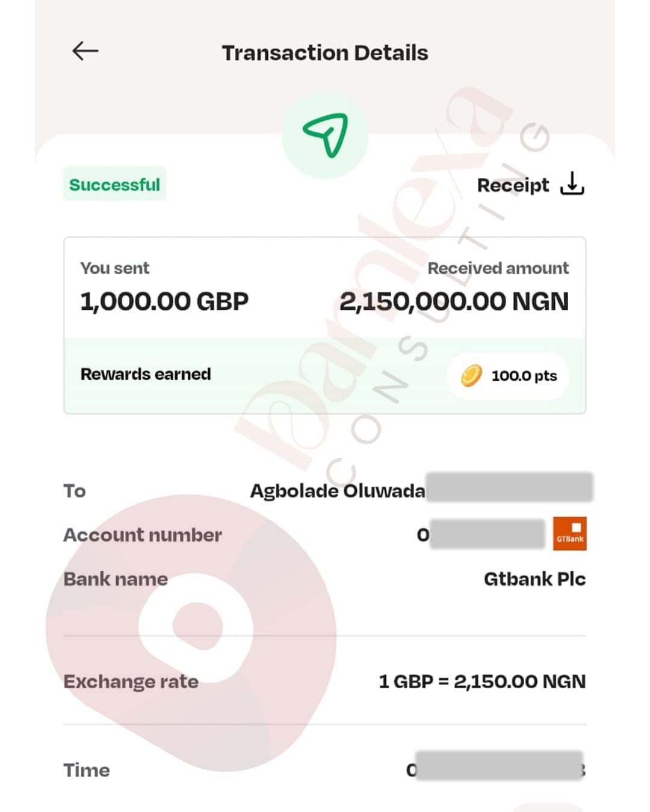Tap the Rewards earned banner

[325, 375]
